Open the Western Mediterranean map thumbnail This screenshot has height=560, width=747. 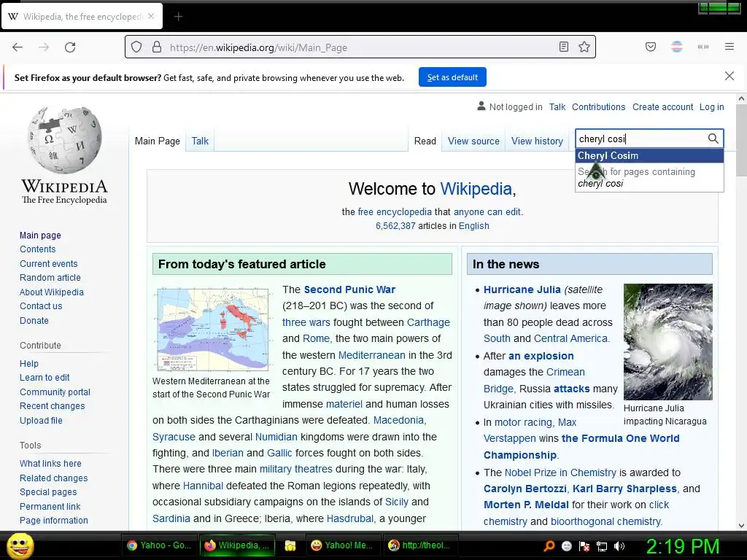click(212, 329)
